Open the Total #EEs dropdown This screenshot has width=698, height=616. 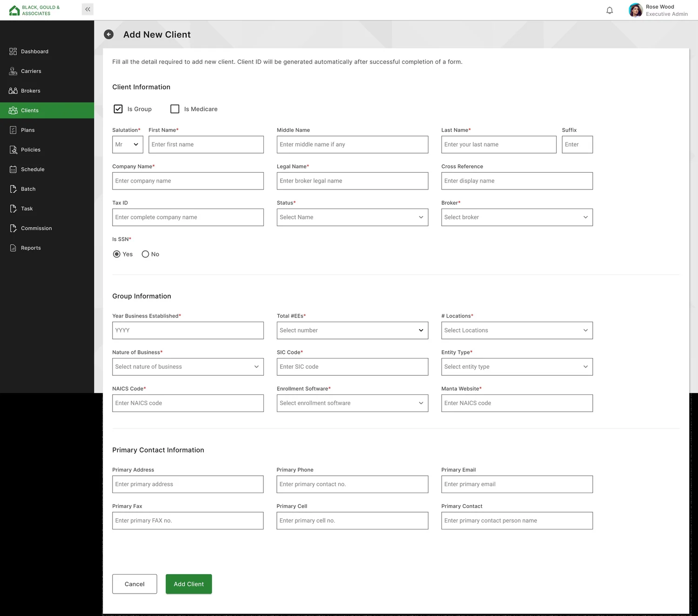(352, 331)
